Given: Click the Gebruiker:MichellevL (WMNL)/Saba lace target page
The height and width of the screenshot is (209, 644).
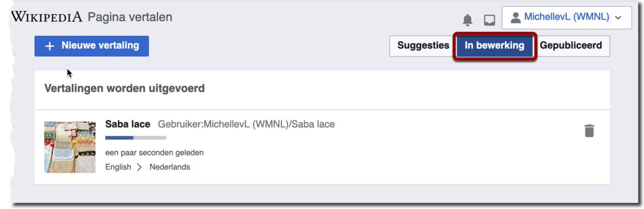Looking at the screenshot, I should pos(246,124).
